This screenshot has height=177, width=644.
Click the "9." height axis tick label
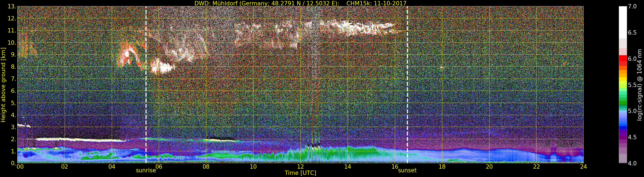click(13, 55)
